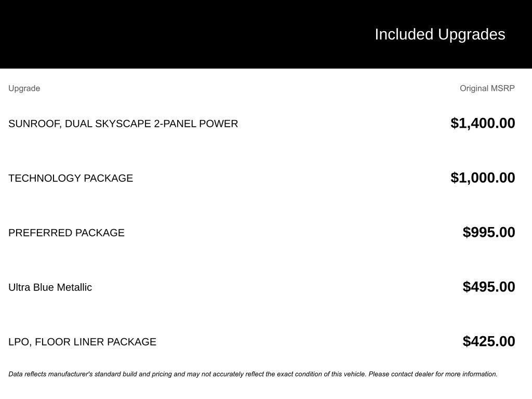This screenshot has height=399, width=532.
Task: Click the DUAL SKYSCAPE 2-PANEL POWER text
Action: 151,124
